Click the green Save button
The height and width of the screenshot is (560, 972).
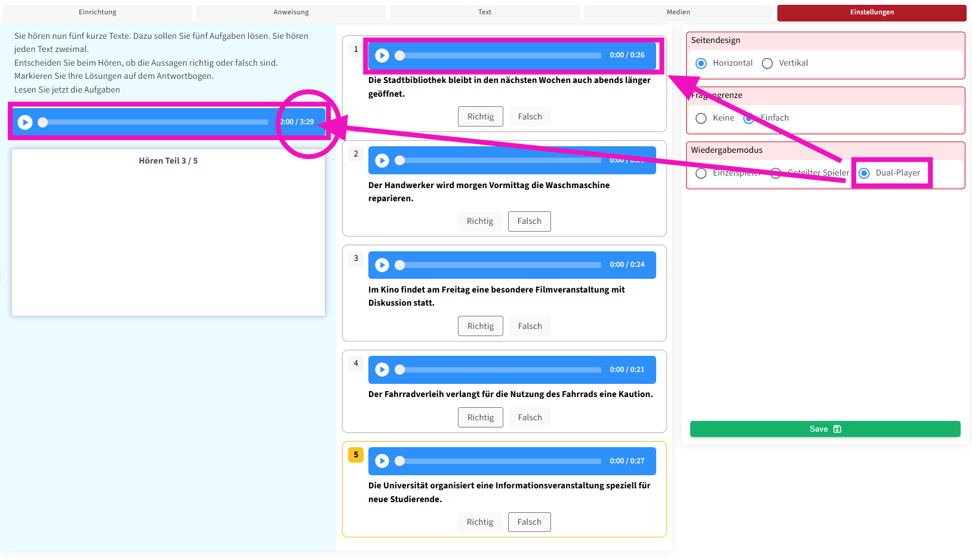[825, 429]
